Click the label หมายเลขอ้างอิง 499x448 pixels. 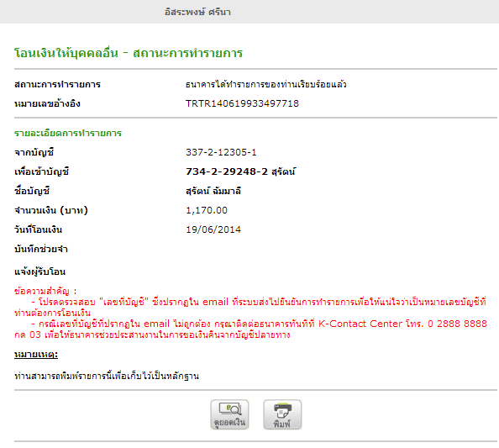[x=47, y=103]
